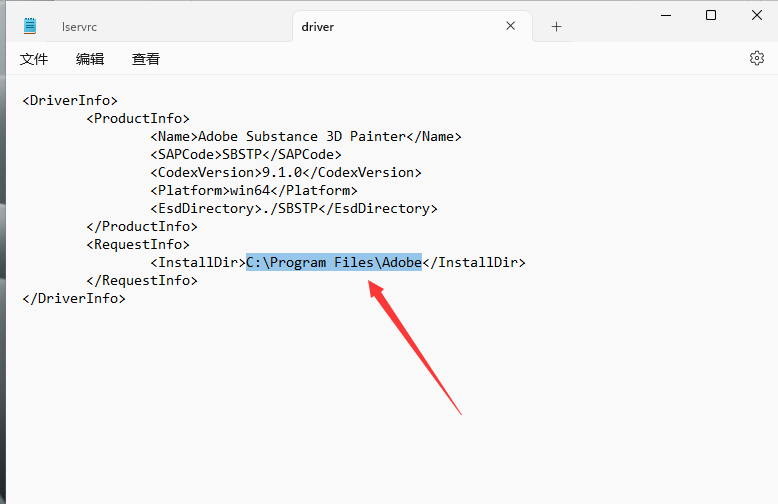The image size is (778, 504).
Task: Click the opening <ProductInfo> tag line
Action: pyautogui.click(x=138, y=119)
